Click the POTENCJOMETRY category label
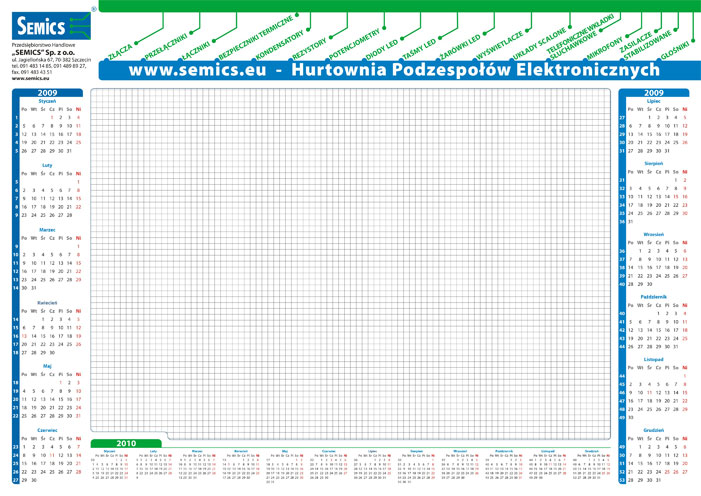 pos(354,44)
